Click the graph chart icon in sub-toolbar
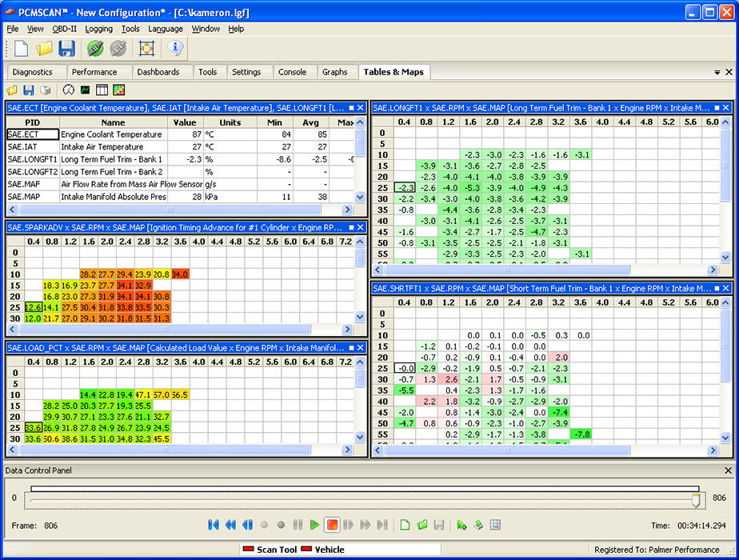Image resolution: width=739 pixels, height=560 pixels. coord(85,90)
